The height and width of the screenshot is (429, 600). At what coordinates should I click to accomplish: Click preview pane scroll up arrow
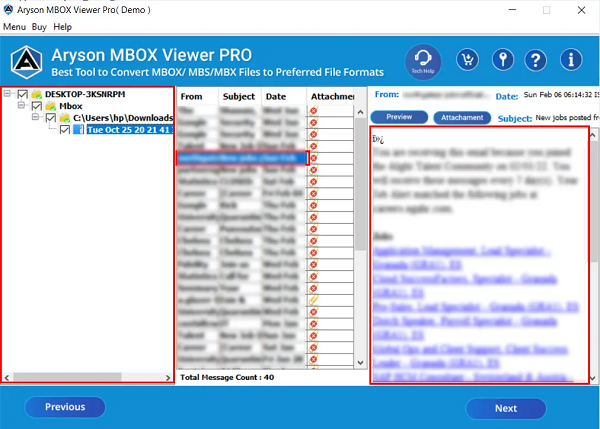coord(593,135)
